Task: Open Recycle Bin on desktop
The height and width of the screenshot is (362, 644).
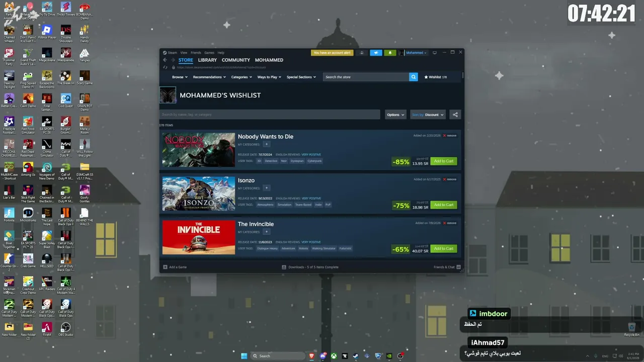Action: 631,329
